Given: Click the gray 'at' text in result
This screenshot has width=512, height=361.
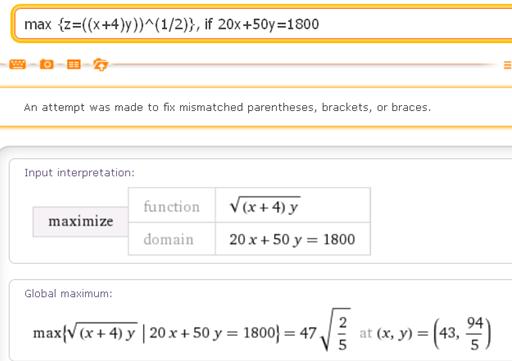Looking at the screenshot, I should point(366,333).
